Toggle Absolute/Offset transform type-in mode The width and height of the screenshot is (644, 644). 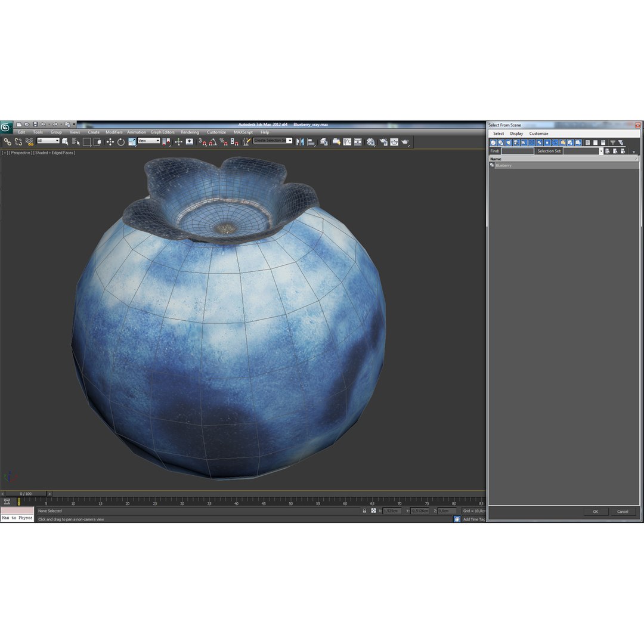pyautogui.click(x=373, y=511)
